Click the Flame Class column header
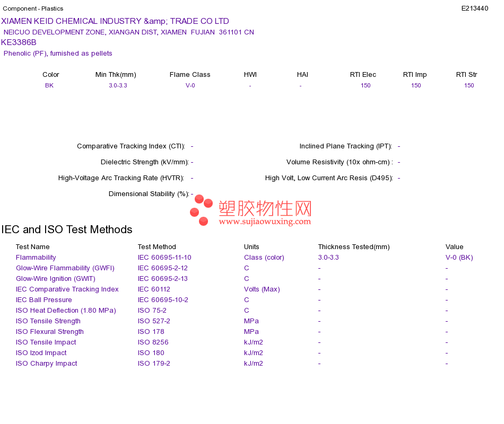 190,75
